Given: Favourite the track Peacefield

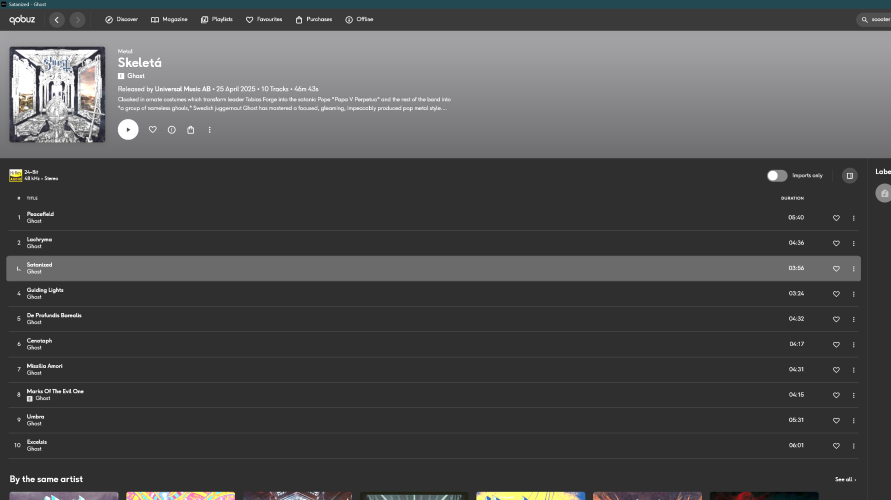Looking at the screenshot, I should click(836, 218).
